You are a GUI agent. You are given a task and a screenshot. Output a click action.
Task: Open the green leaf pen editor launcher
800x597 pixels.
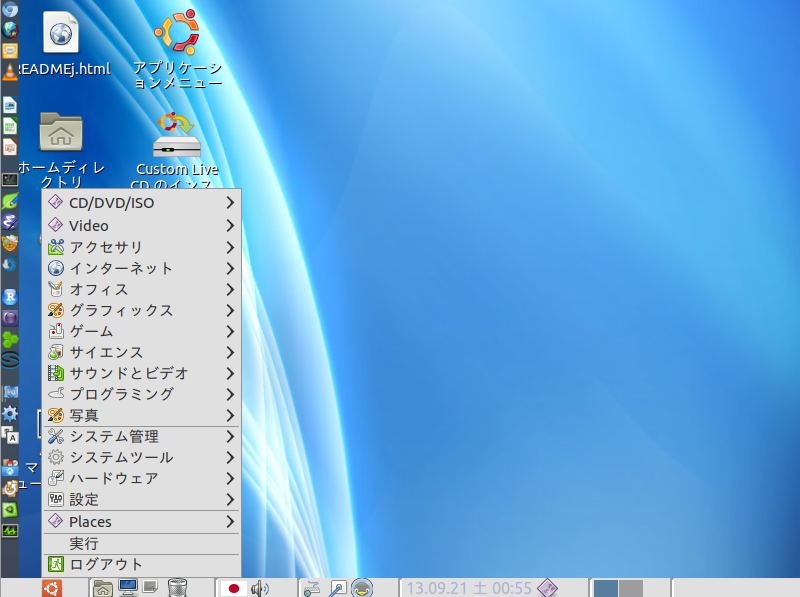(x=10, y=201)
